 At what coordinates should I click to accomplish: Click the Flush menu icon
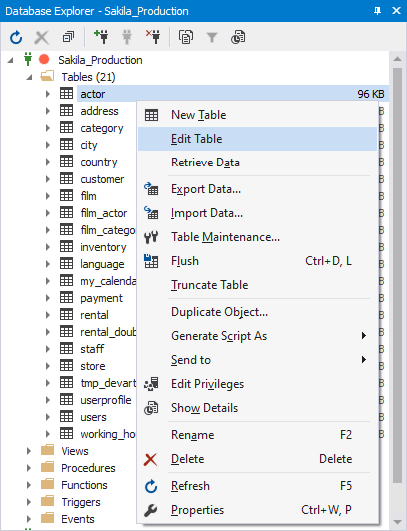(x=151, y=261)
